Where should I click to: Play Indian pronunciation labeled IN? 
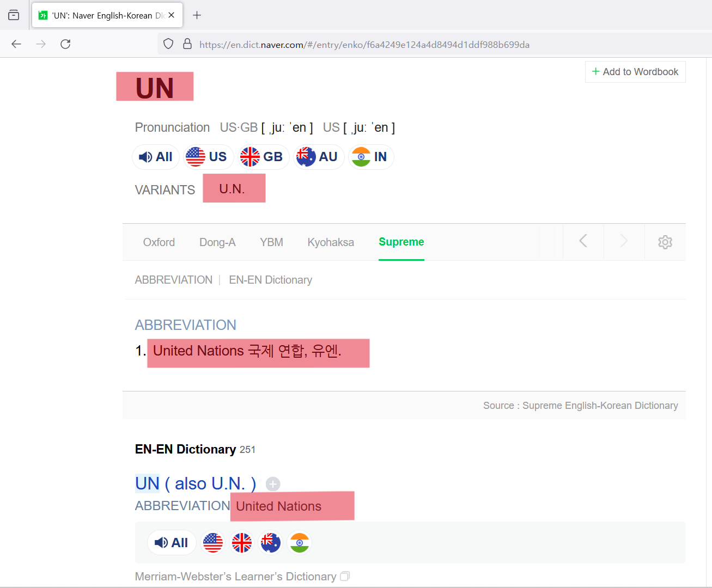(x=370, y=157)
